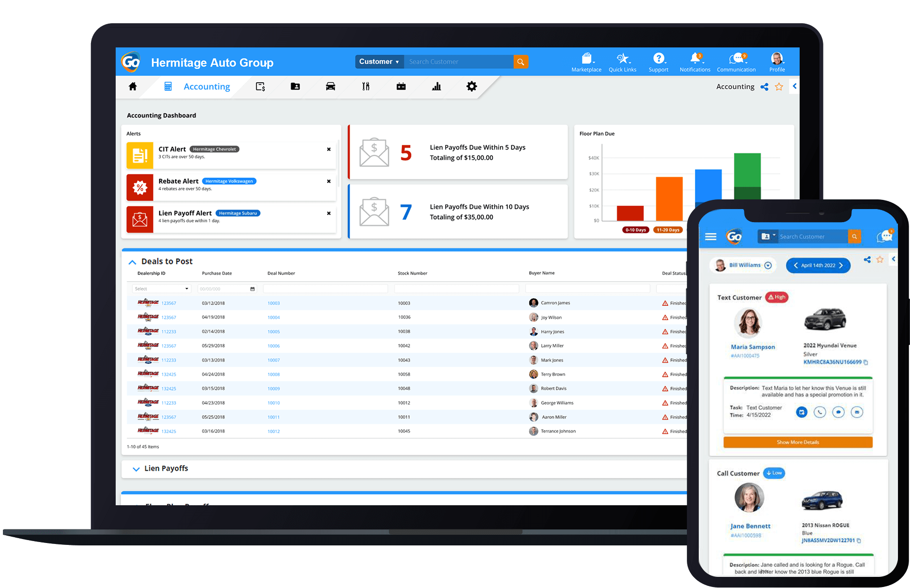The image size is (910, 588).
Task: Open the Home icon in navigation bar
Action: [x=133, y=87]
